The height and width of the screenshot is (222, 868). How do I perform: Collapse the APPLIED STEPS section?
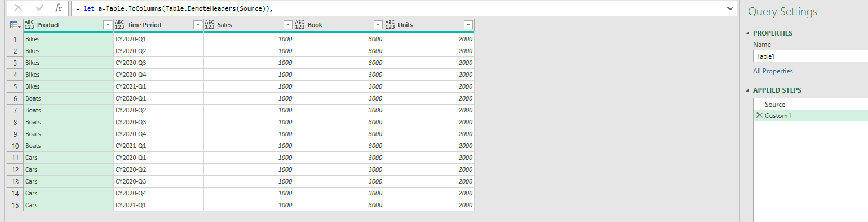748,90
